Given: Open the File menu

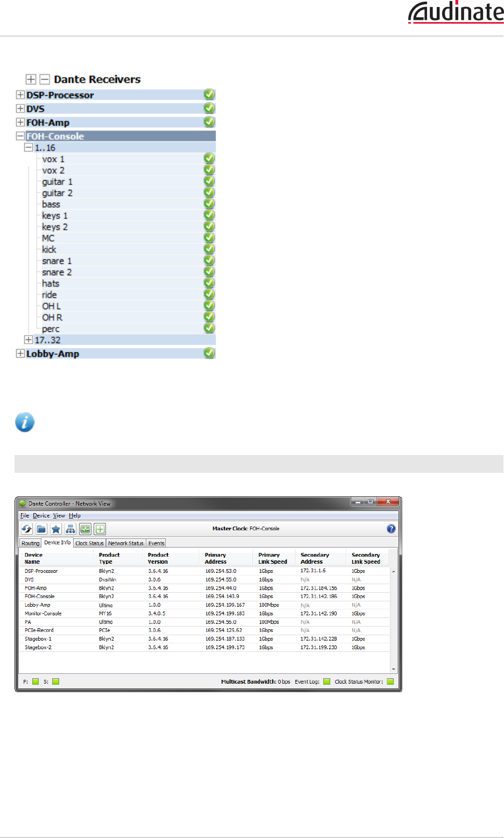Looking at the screenshot, I should pos(25,515).
